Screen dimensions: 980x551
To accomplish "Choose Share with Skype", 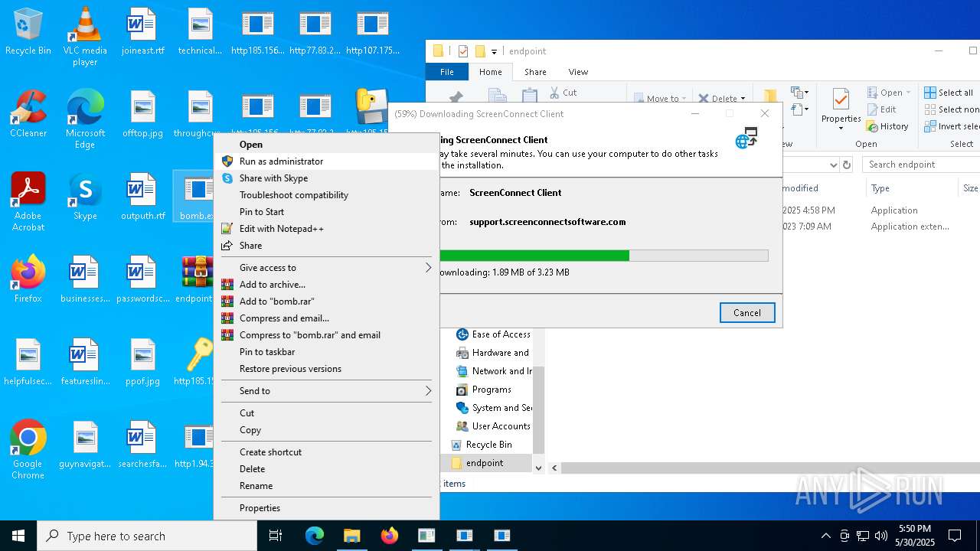I will coord(326,178).
